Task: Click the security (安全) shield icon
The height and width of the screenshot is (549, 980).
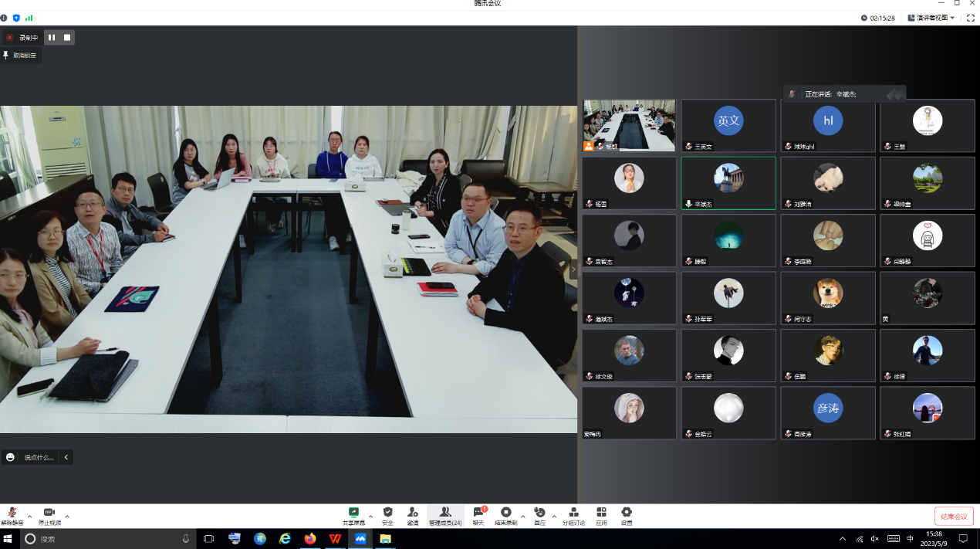Action: click(387, 515)
